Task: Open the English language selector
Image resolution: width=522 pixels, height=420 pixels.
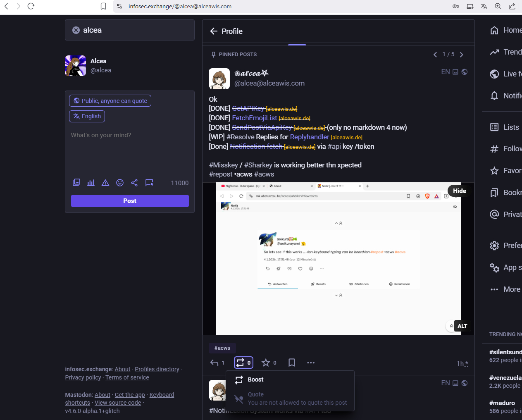Action: point(87,116)
